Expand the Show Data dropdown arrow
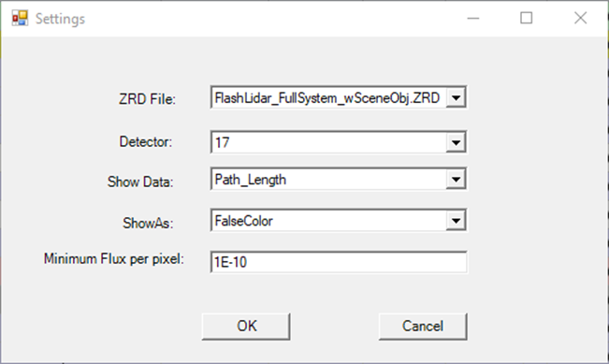Screen dimensions: 609x364 [456, 179]
